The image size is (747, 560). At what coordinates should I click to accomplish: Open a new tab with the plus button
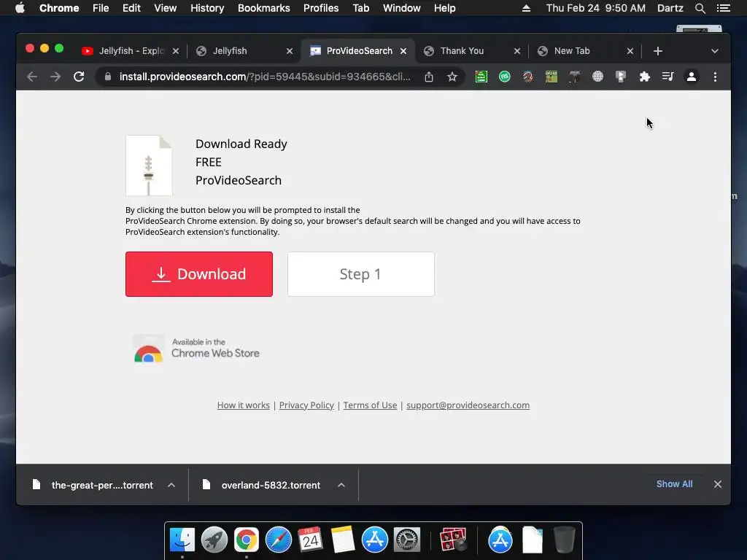[x=658, y=51]
